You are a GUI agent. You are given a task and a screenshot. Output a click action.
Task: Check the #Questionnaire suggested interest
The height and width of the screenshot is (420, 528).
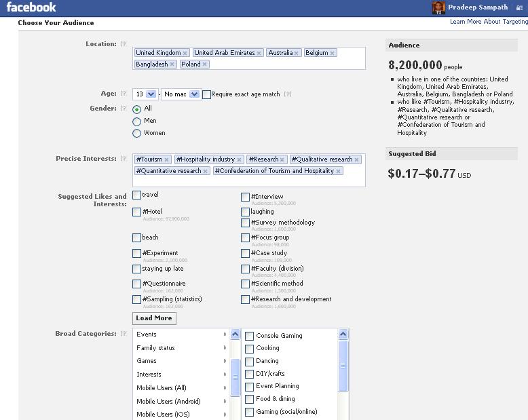click(x=136, y=284)
